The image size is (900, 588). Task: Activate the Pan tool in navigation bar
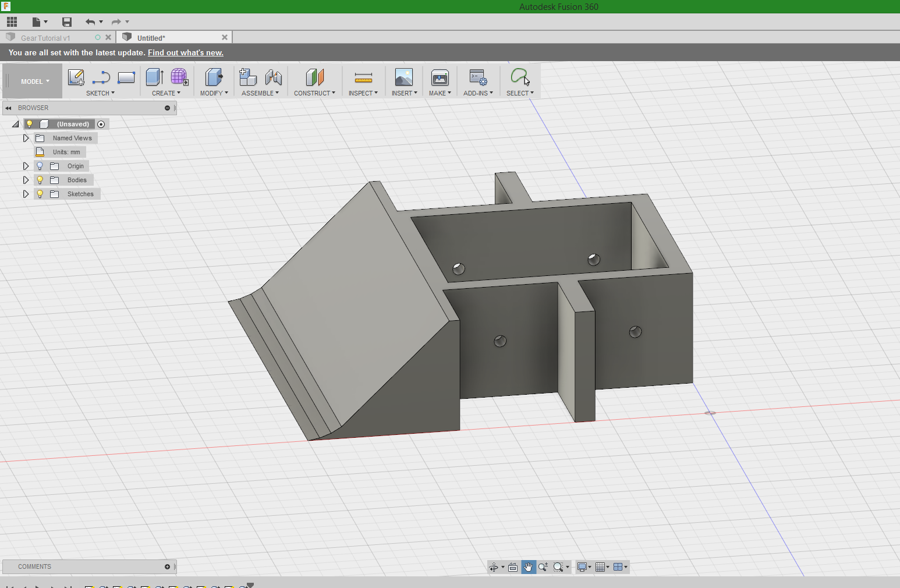[x=528, y=566]
